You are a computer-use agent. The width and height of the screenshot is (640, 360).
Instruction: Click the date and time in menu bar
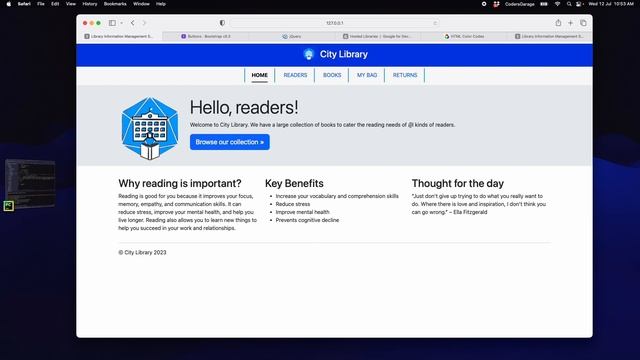pos(611,4)
